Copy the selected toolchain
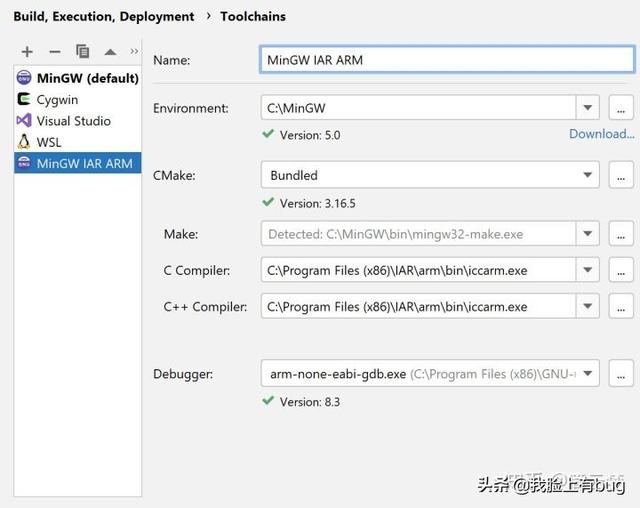Viewport: 640px width, 508px height. [x=82, y=51]
